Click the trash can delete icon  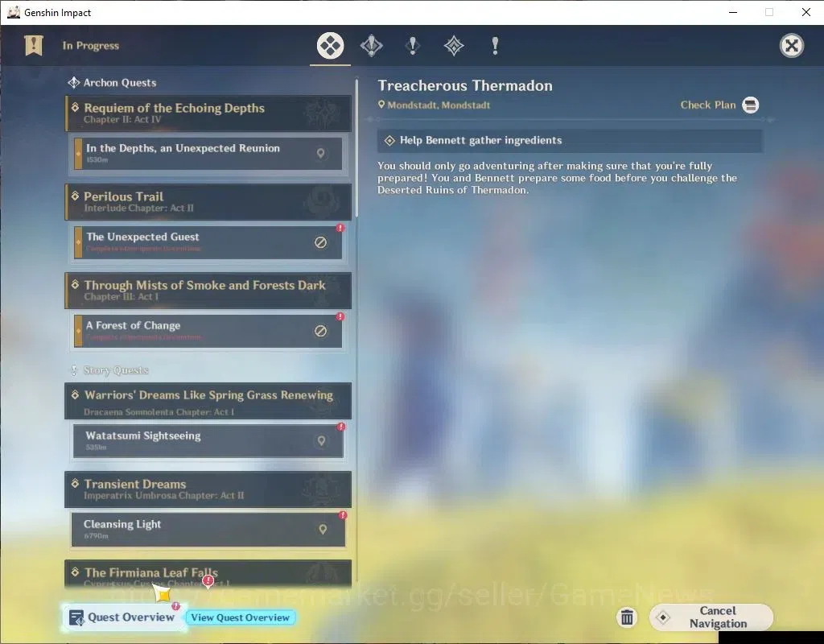click(627, 617)
